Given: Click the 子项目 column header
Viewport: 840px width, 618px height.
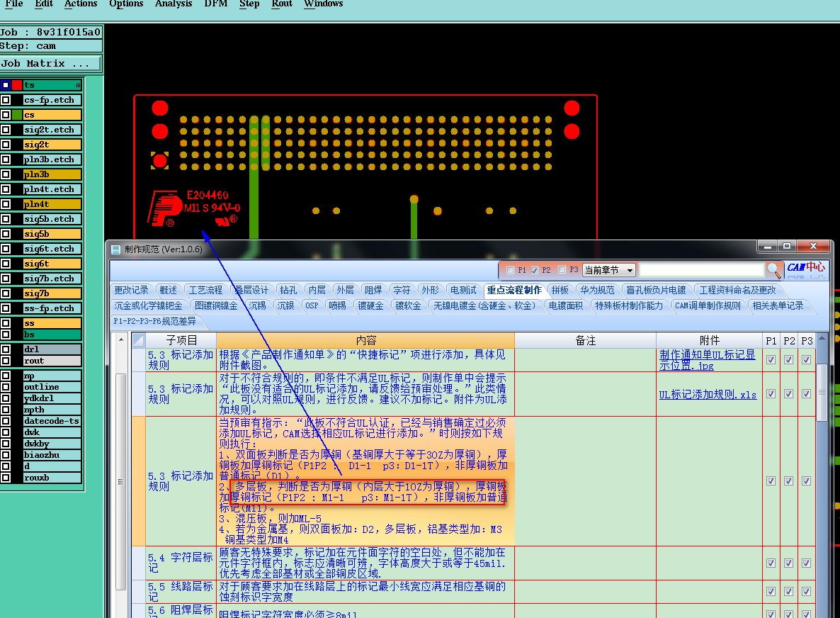Looking at the screenshot, I should 181,340.
